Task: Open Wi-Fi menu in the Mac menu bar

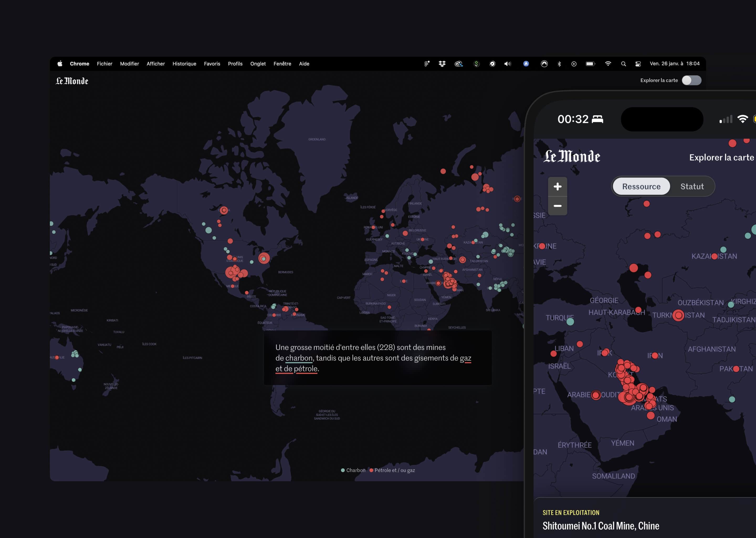Action: pos(608,64)
